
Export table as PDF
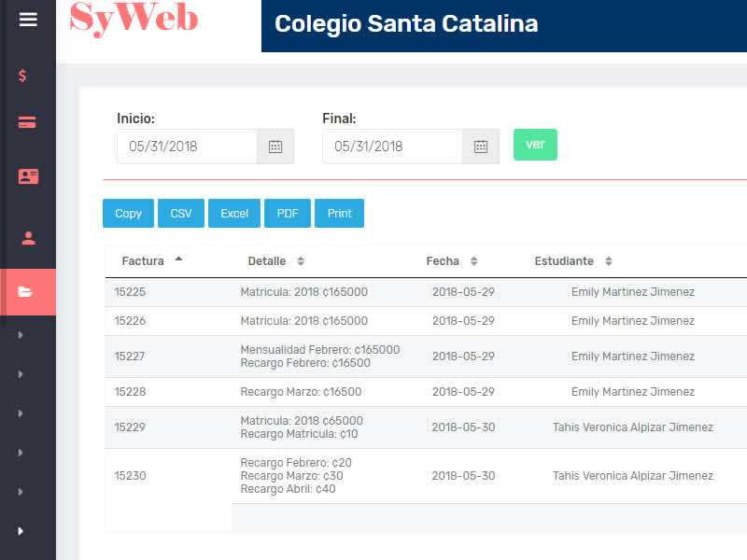tap(288, 214)
